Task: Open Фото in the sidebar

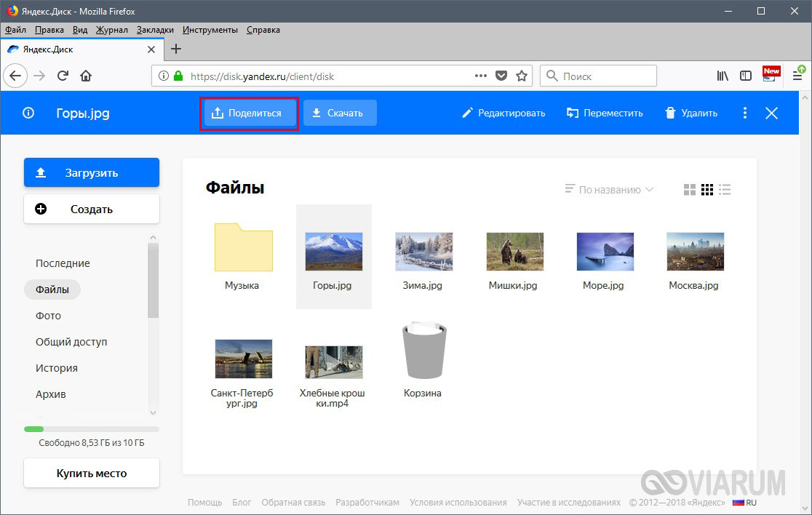Action: (48, 316)
